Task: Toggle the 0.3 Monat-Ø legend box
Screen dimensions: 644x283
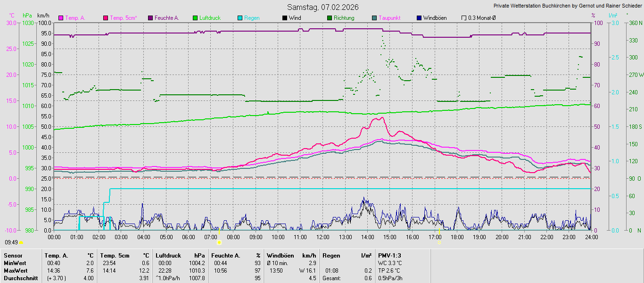Action: point(464,18)
